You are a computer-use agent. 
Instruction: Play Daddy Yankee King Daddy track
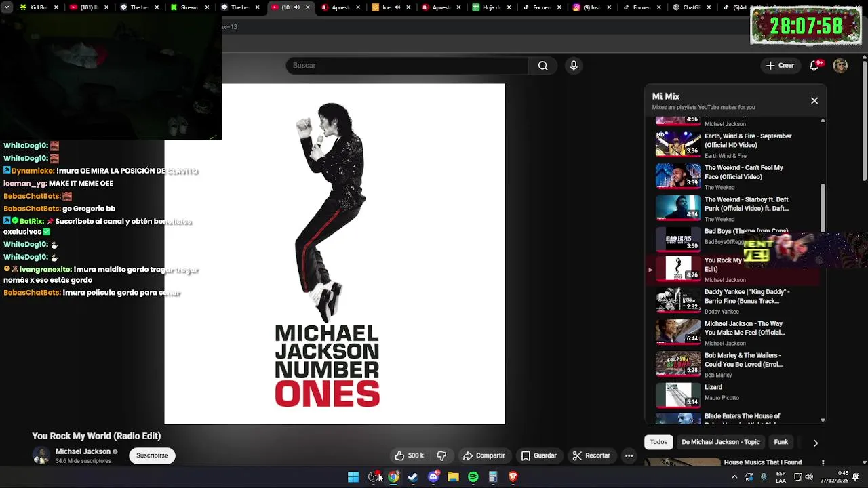click(736, 301)
